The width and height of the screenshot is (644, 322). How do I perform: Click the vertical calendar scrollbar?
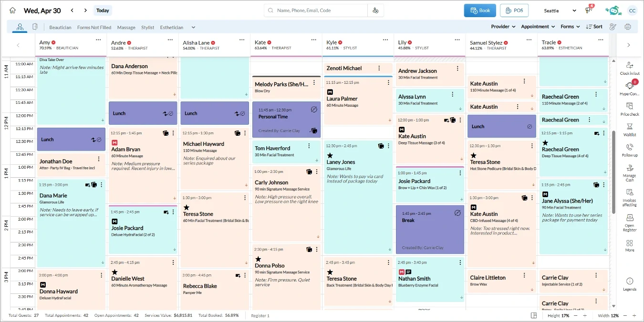point(614,171)
